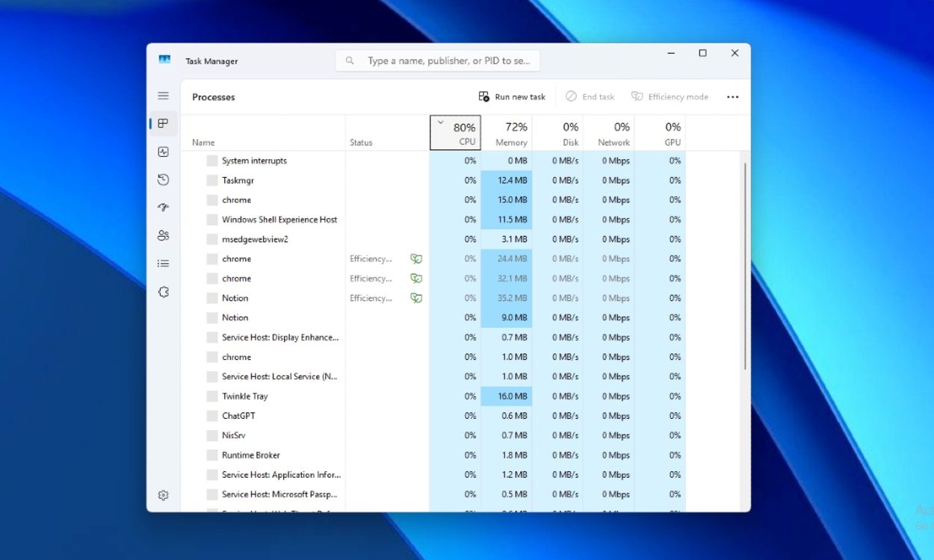Select the ChatGPT process row

coord(433,416)
